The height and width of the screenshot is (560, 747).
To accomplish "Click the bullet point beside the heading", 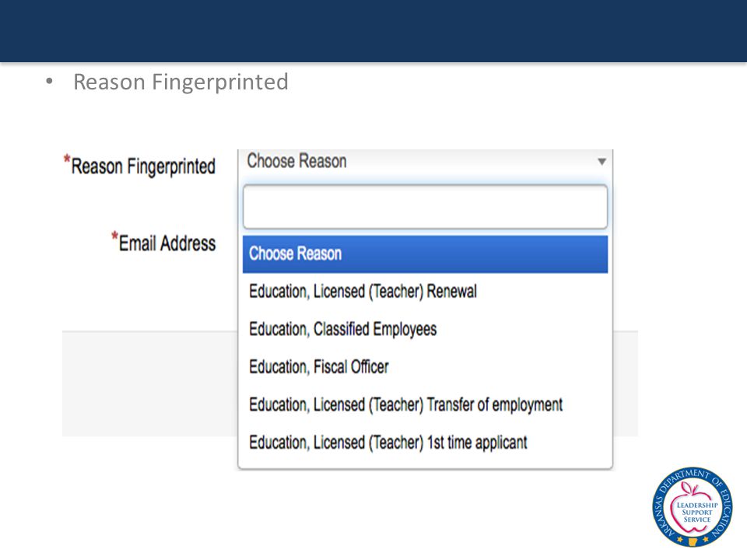I will pos(49,82).
